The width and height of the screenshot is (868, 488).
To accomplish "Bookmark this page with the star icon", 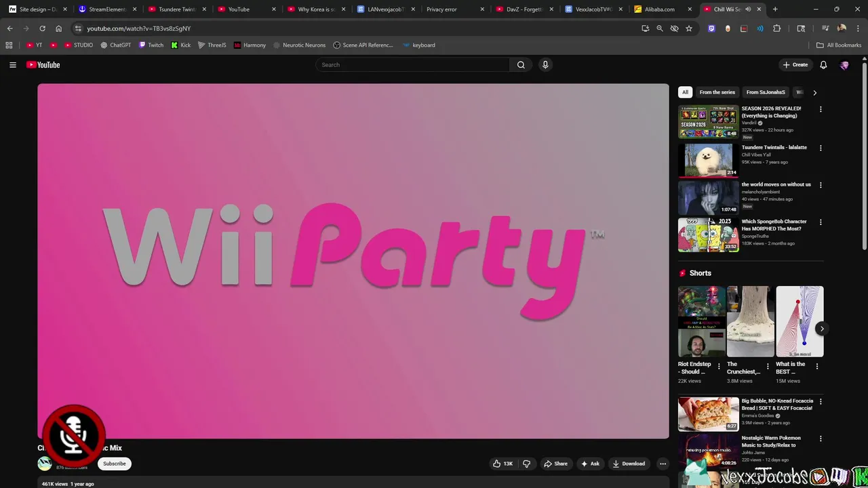I will point(689,28).
